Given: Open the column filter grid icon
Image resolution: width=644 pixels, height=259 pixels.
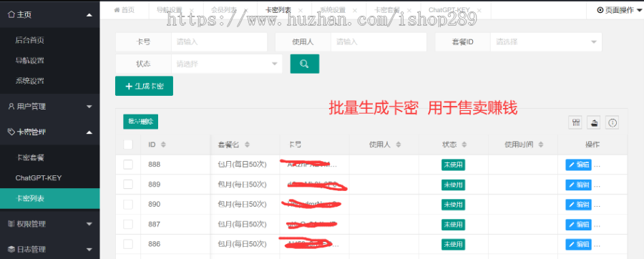Looking at the screenshot, I should pos(576,122).
